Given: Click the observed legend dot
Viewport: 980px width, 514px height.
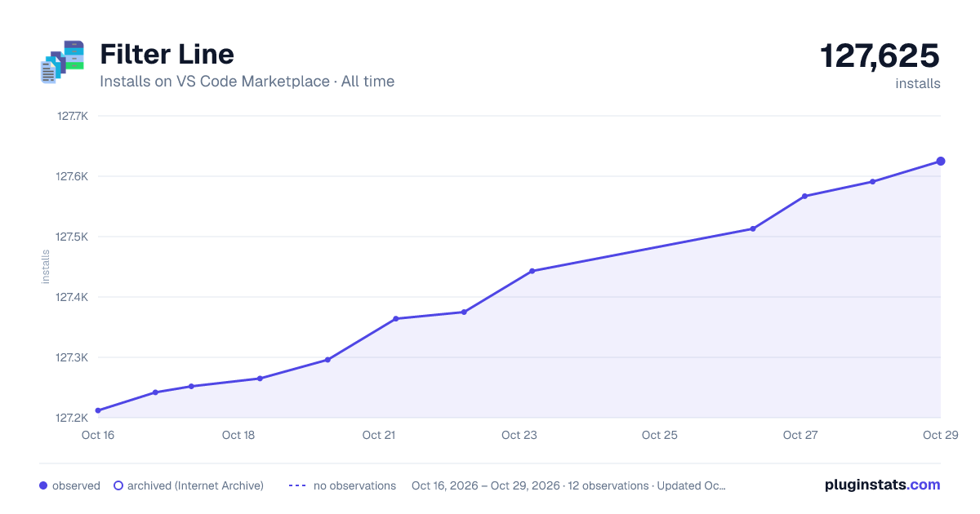Looking at the screenshot, I should pos(43,485).
